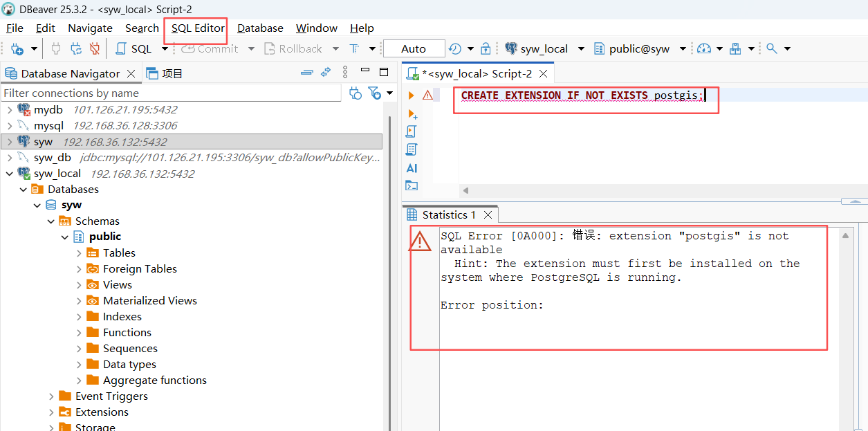Click the Dashboard gauge icon in toolbar
868x431 pixels.
704,49
